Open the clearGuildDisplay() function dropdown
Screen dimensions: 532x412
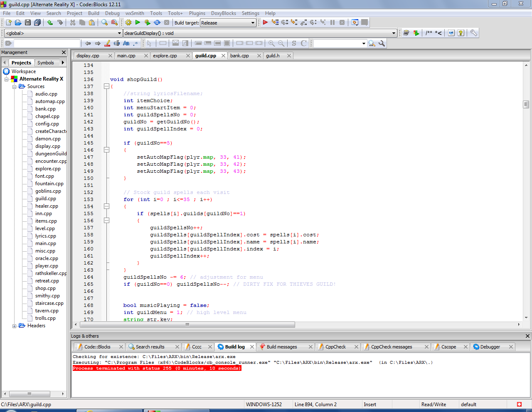pyautogui.click(x=260, y=33)
